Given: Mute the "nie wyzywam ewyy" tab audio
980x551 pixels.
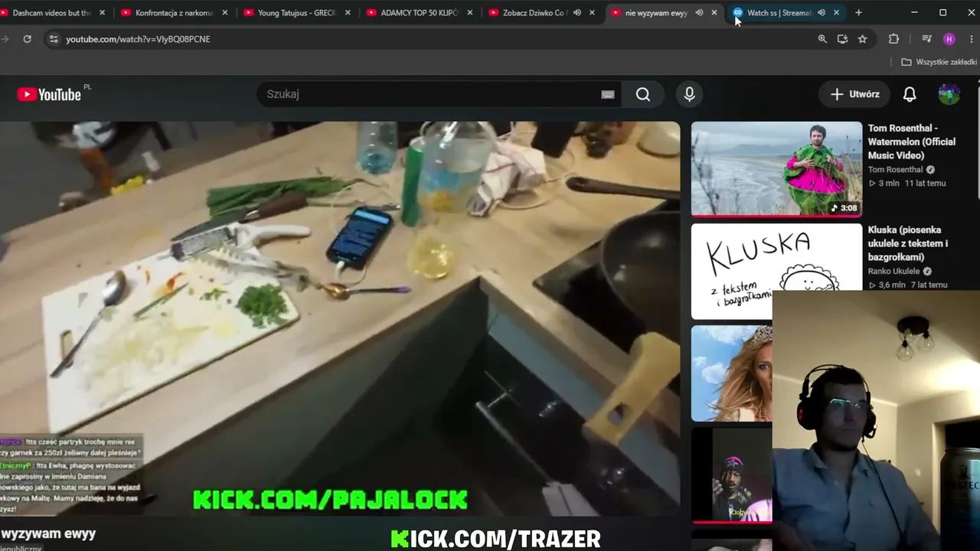Looking at the screenshot, I should click(x=699, y=12).
